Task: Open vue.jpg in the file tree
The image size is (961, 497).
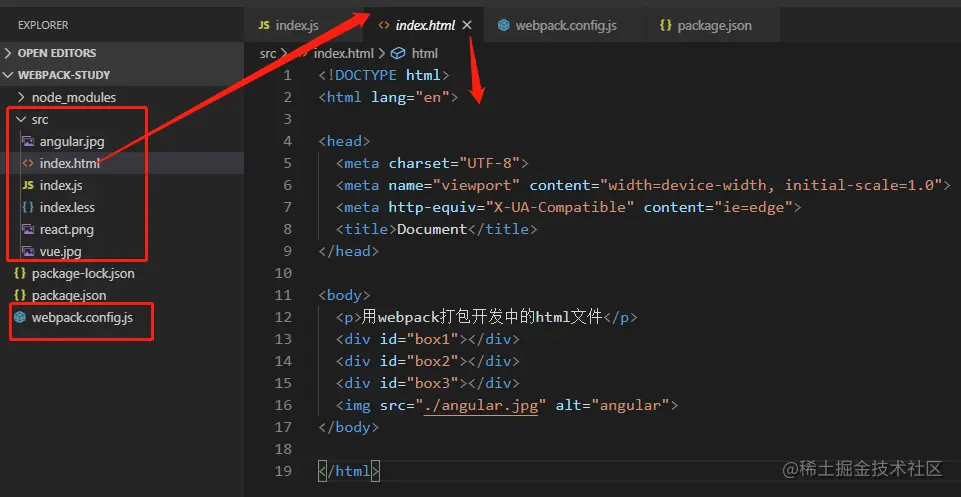Action: [x=123, y=251]
